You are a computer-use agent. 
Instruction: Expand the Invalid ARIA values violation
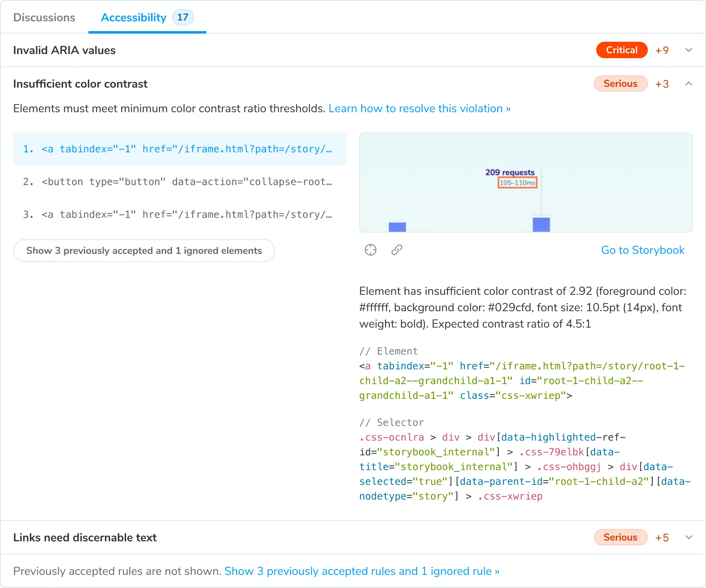pyautogui.click(x=689, y=50)
